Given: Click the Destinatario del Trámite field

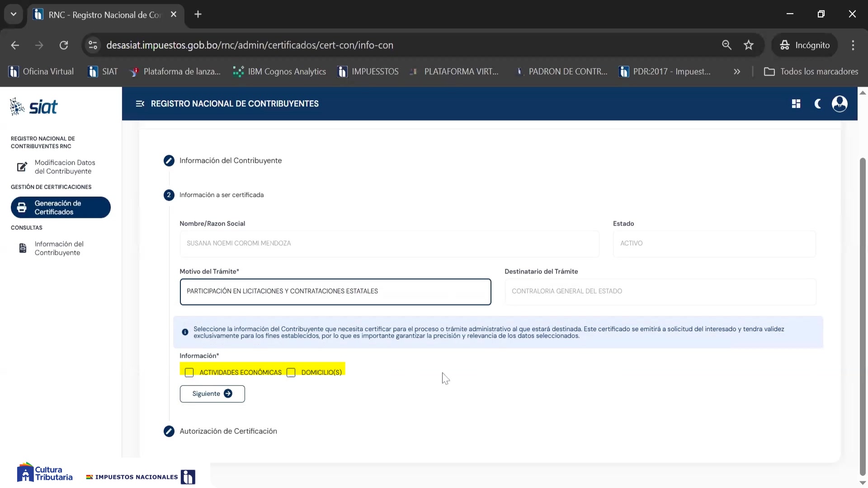Looking at the screenshot, I should tap(660, 291).
